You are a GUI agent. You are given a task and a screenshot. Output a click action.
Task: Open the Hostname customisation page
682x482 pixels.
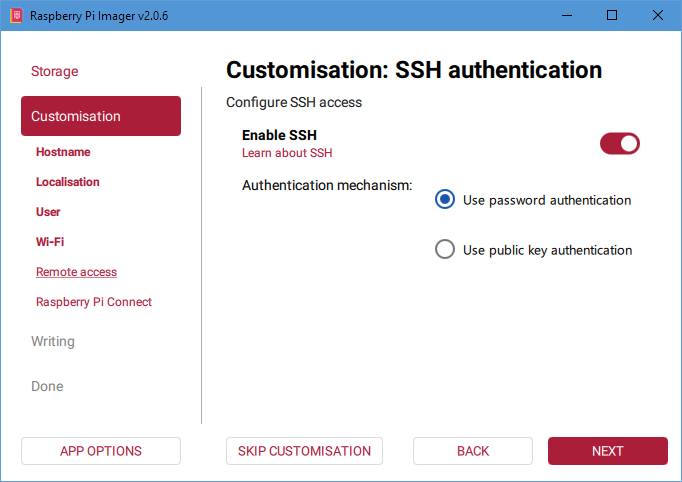point(63,152)
